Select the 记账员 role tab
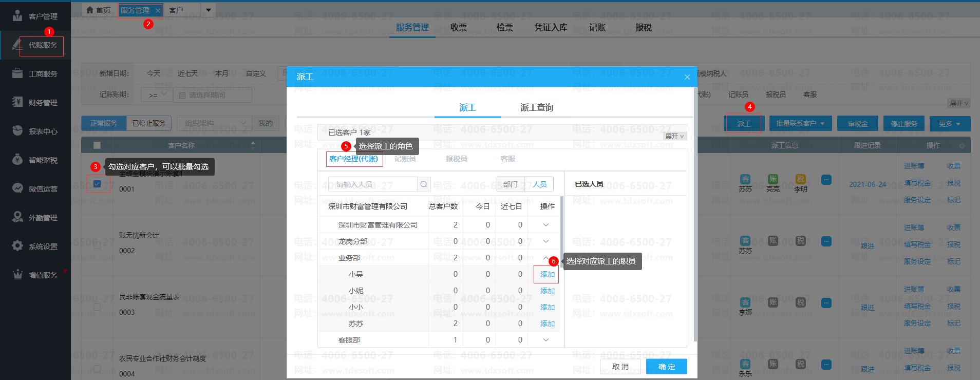 405,159
